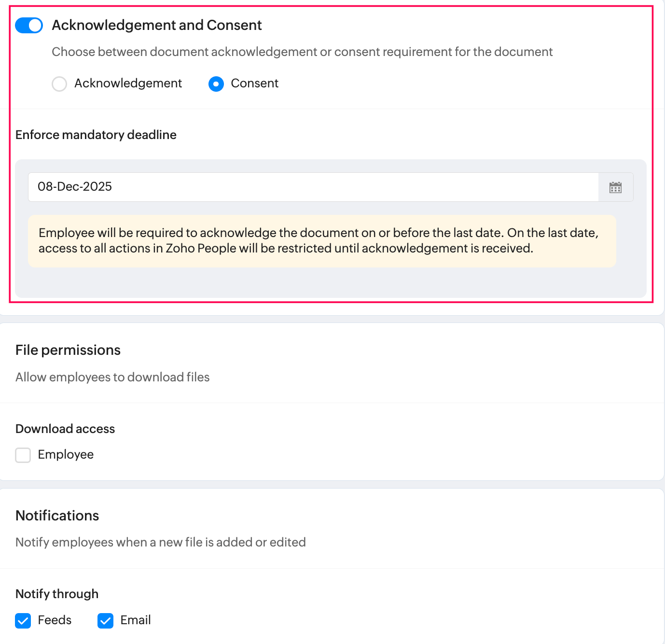Click the "Acknowledgement" option label text
This screenshot has width=665, height=644.
128,84
